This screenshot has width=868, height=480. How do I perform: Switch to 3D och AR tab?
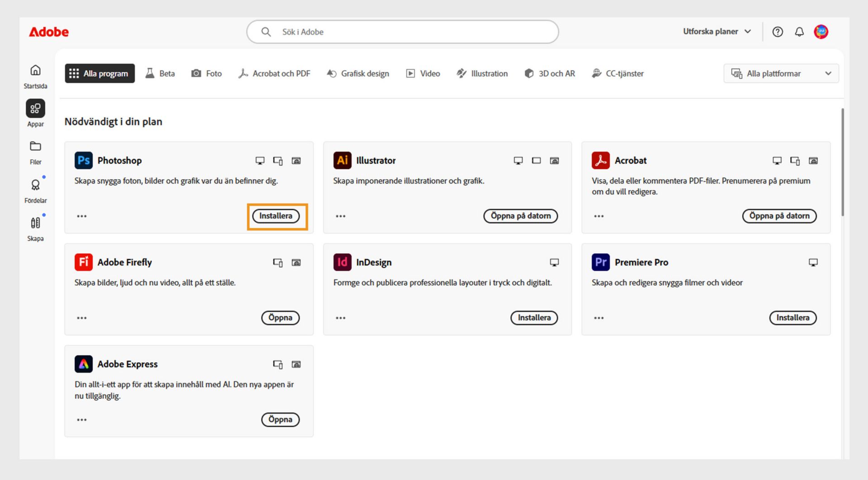[550, 74]
